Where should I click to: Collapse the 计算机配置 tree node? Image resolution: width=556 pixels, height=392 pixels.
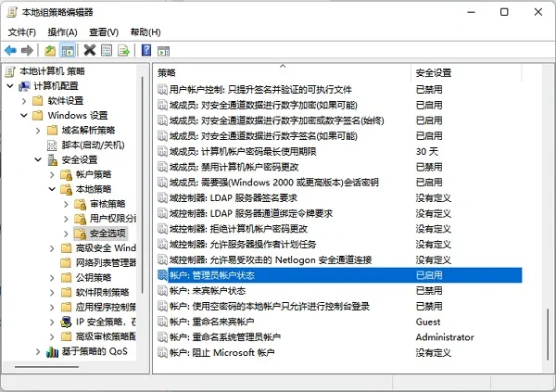click(10, 86)
